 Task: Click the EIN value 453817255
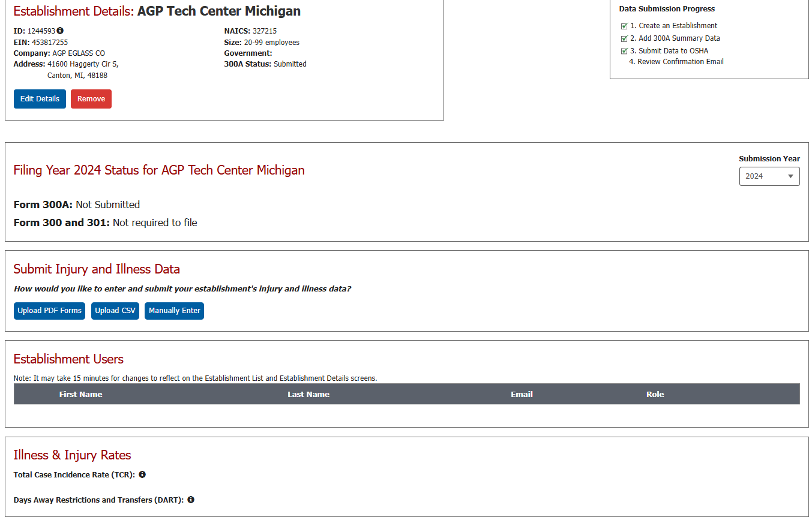coord(50,43)
